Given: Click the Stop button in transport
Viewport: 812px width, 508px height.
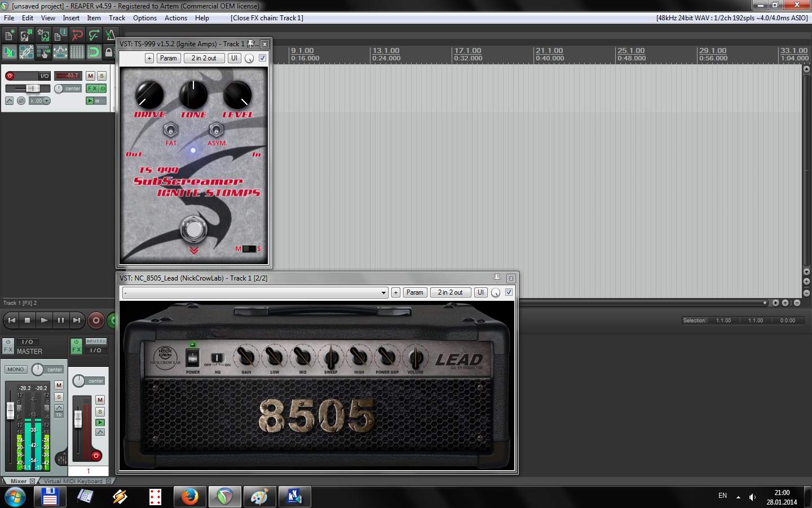Looking at the screenshot, I should 27,320.
